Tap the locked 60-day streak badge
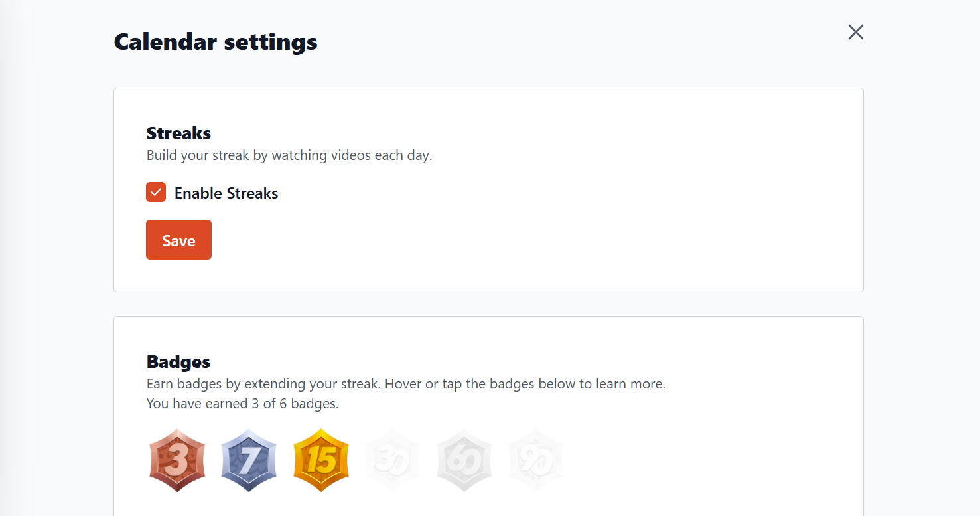Image resolution: width=980 pixels, height=516 pixels. (x=464, y=460)
